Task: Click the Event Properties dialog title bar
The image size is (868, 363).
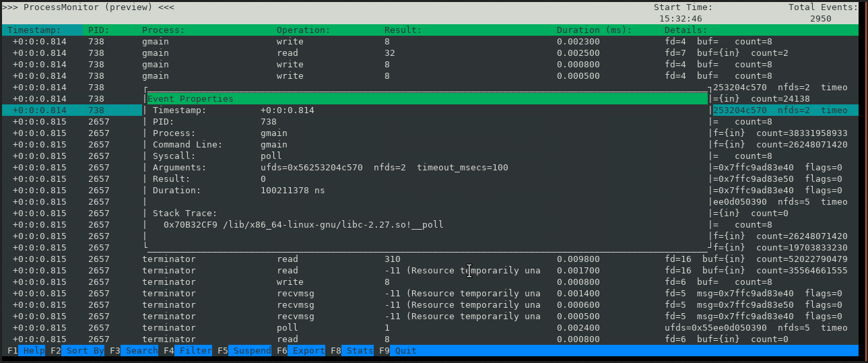Action: [428, 99]
